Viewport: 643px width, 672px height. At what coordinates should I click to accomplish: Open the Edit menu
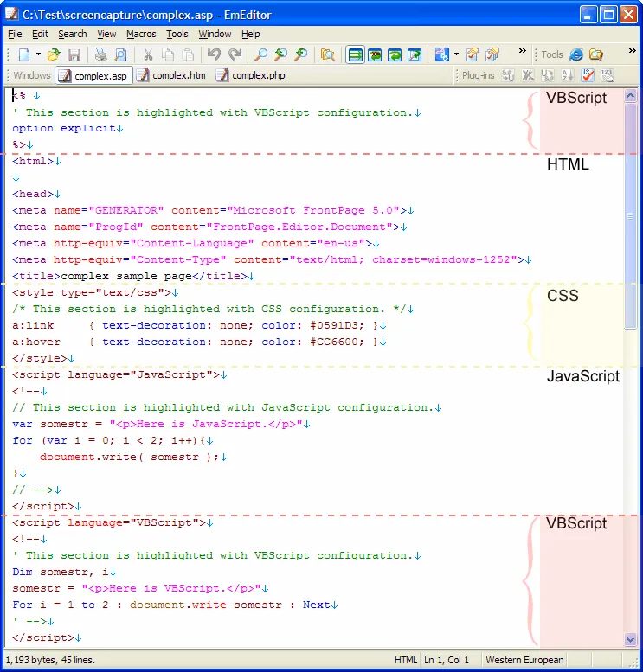(40, 34)
